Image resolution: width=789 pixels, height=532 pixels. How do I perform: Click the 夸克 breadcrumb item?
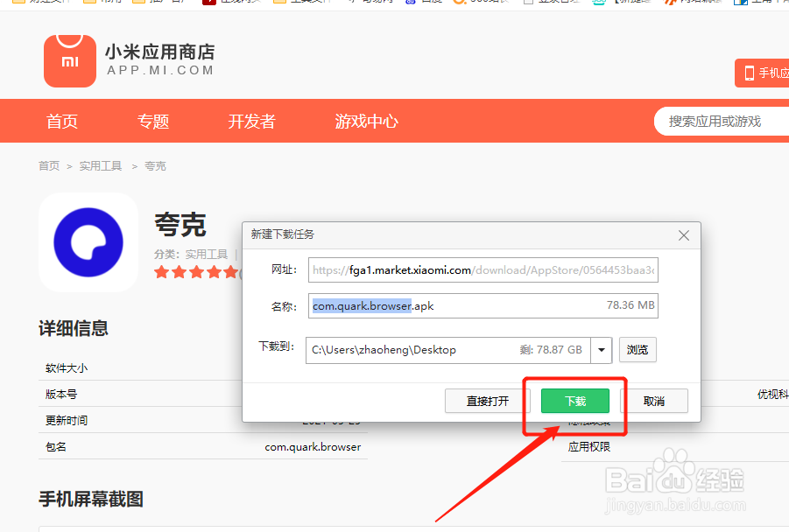tap(155, 166)
